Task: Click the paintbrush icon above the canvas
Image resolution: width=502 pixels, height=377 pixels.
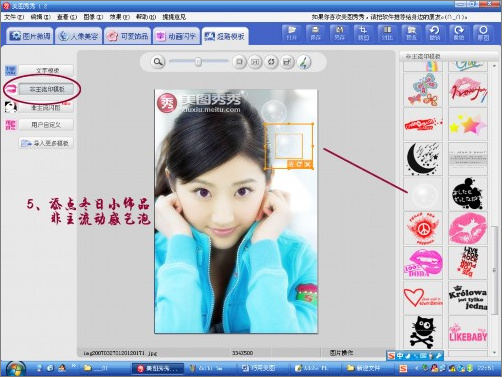Action: 304,62
